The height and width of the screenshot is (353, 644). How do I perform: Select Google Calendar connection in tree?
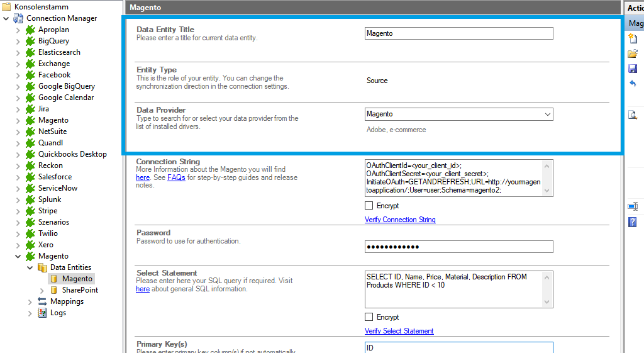coord(65,98)
